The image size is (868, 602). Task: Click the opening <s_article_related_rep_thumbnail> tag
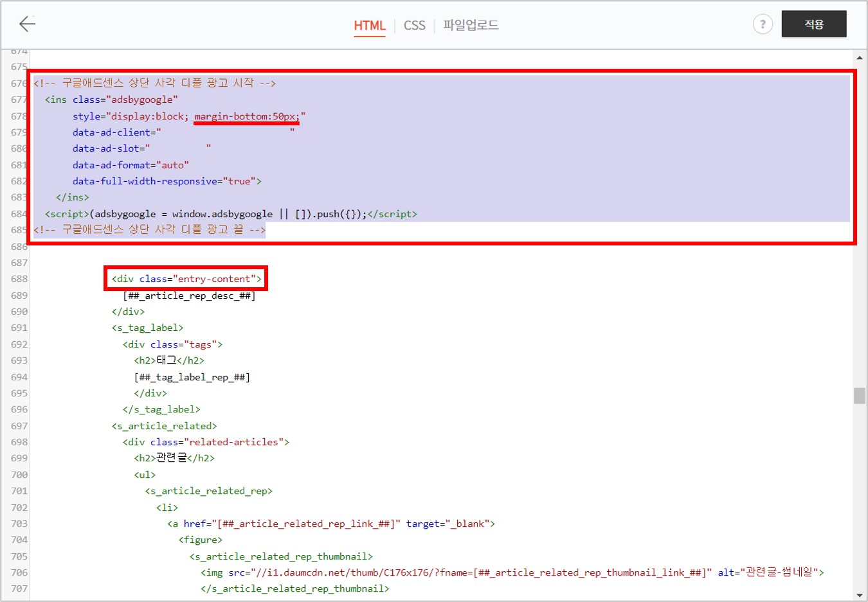(x=281, y=556)
